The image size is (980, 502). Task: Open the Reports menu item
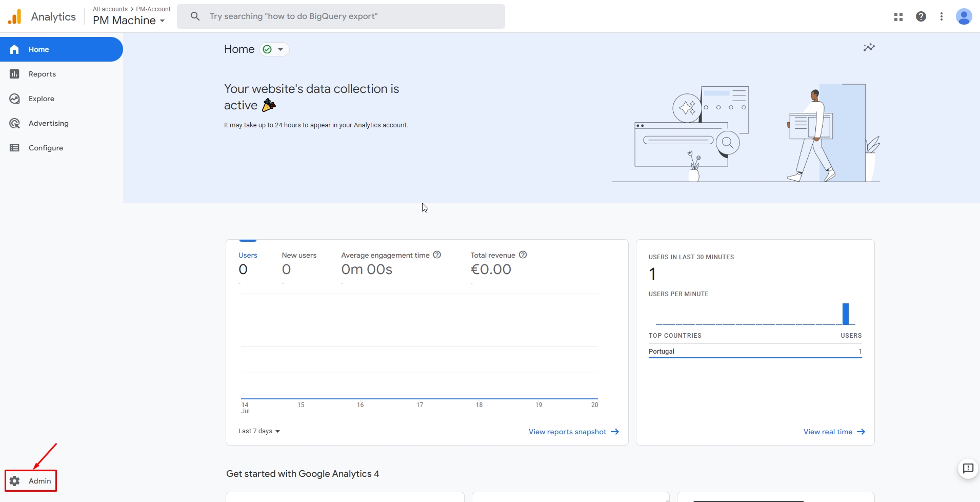(x=62, y=74)
